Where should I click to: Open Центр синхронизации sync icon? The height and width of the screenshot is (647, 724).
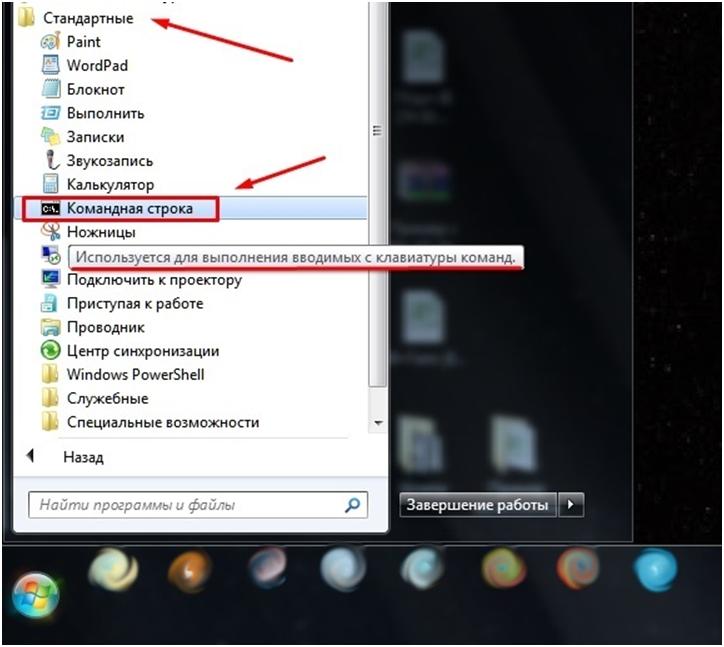(x=50, y=351)
